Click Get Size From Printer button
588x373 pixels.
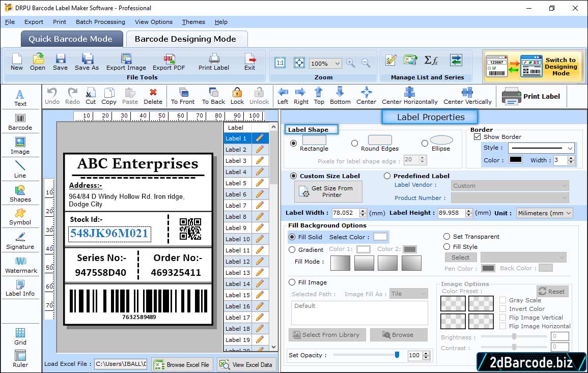click(328, 191)
